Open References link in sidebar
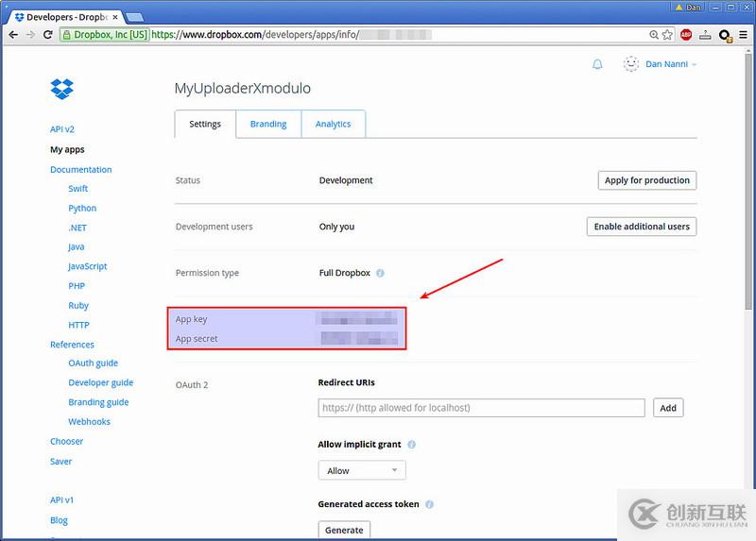756x541 pixels. pyautogui.click(x=72, y=345)
